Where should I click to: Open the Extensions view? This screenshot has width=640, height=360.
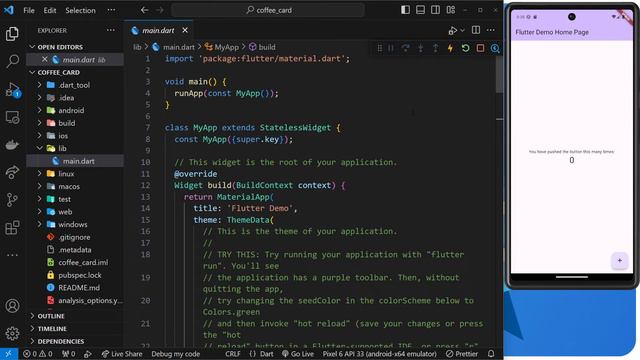[x=12, y=227]
